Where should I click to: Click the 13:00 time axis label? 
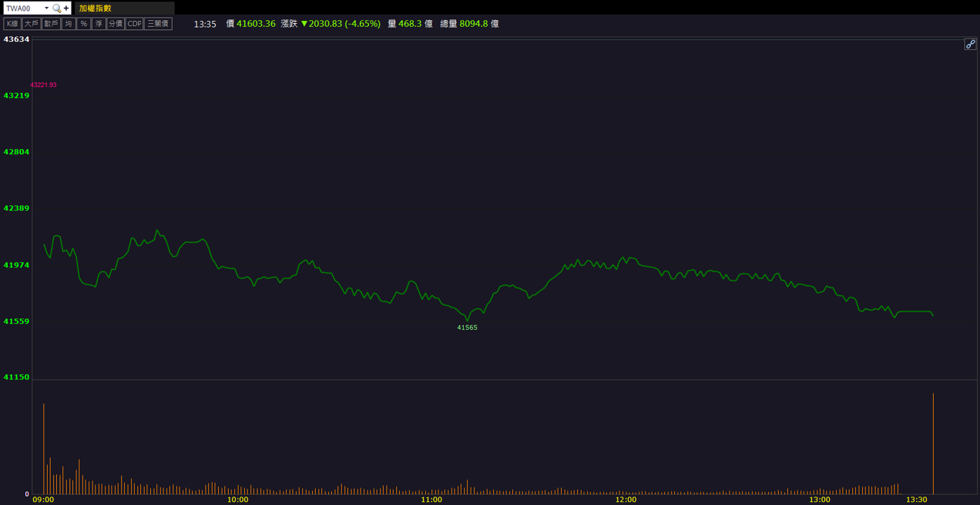tap(819, 500)
